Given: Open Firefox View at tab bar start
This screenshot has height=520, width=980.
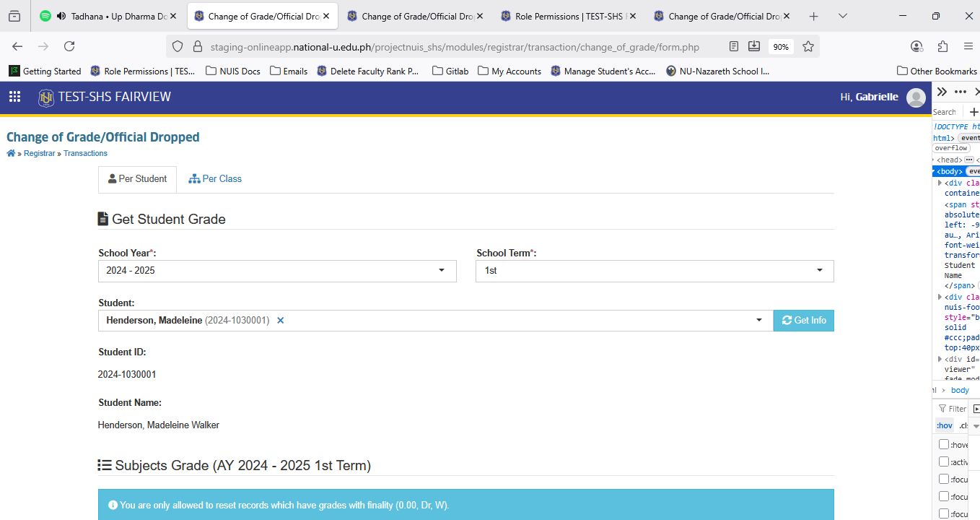Looking at the screenshot, I should click(14, 16).
